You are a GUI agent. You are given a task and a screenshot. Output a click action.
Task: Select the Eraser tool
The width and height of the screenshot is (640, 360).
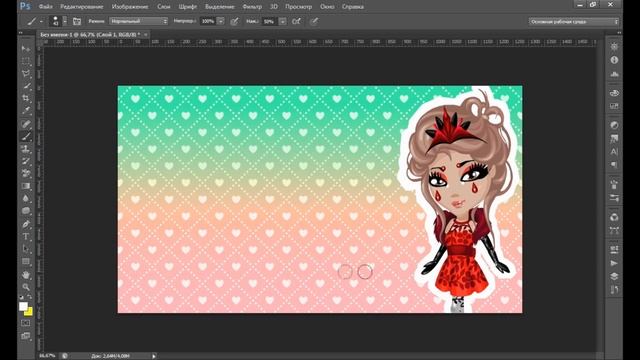[x=26, y=173]
